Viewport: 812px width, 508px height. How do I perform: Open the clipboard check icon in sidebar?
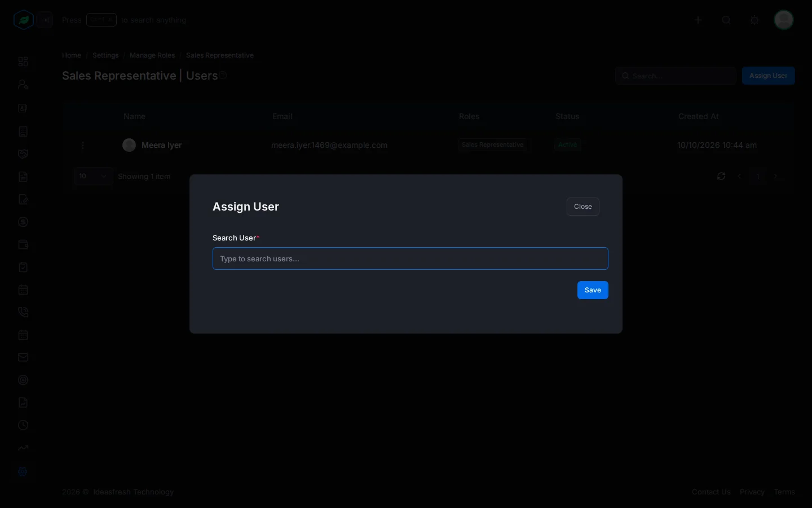coord(23,267)
